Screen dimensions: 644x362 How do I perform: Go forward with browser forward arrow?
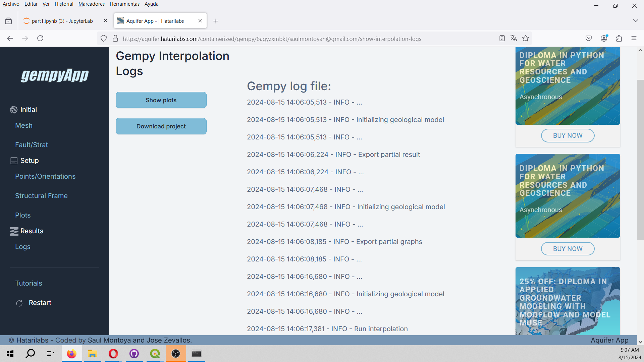25,38
